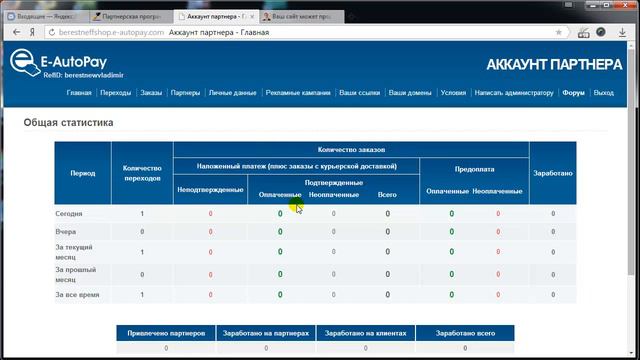Open the 'Партнеры' menu link

pos(185,93)
